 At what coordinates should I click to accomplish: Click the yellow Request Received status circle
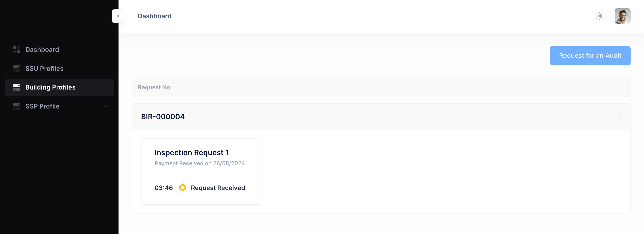182,188
